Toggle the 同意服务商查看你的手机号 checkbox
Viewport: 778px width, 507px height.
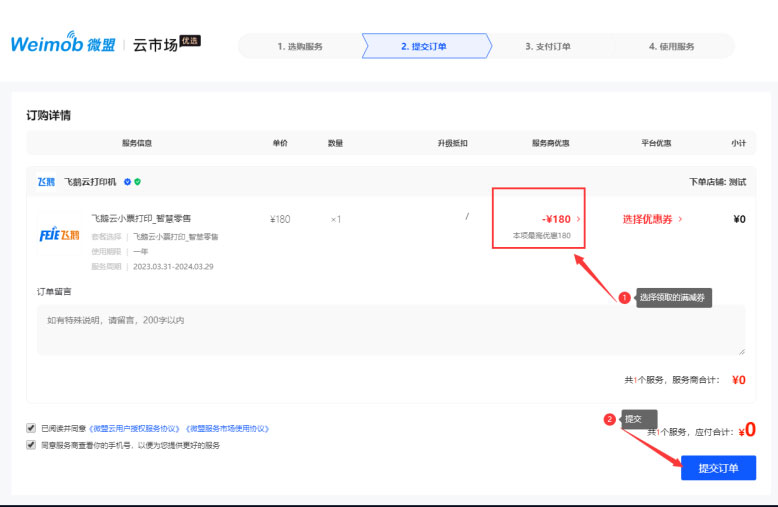point(31,445)
